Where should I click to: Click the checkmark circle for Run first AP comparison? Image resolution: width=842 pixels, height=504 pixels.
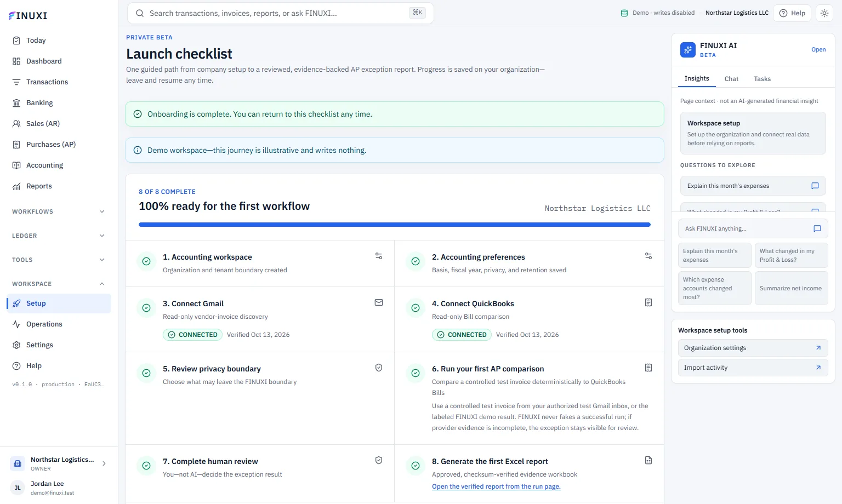(416, 373)
